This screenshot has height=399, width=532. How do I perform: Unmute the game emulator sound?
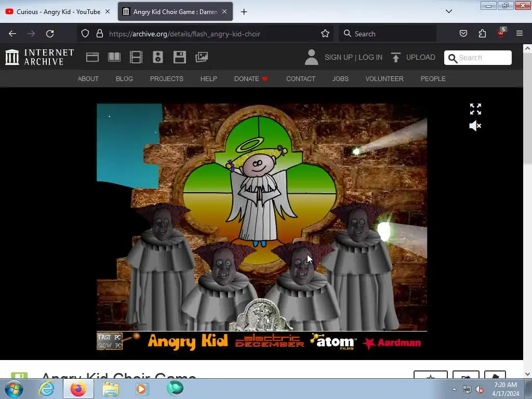click(475, 126)
